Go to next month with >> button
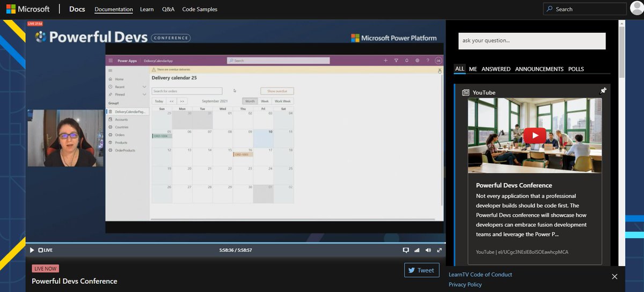 [182, 101]
